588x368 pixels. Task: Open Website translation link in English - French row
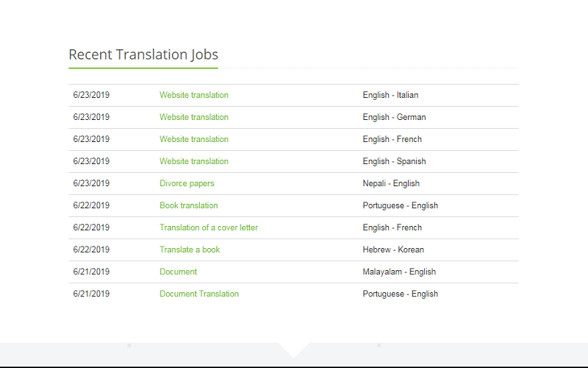(x=193, y=139)
